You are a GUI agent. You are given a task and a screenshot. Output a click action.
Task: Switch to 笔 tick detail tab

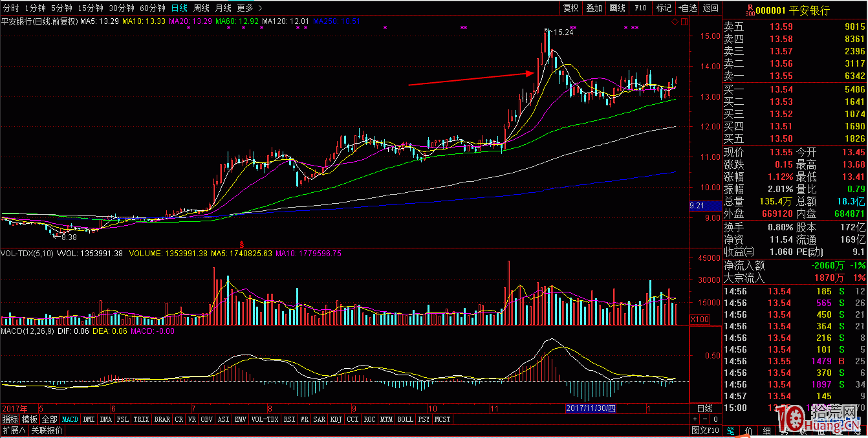pyautogui.click(x=731, y=431)
